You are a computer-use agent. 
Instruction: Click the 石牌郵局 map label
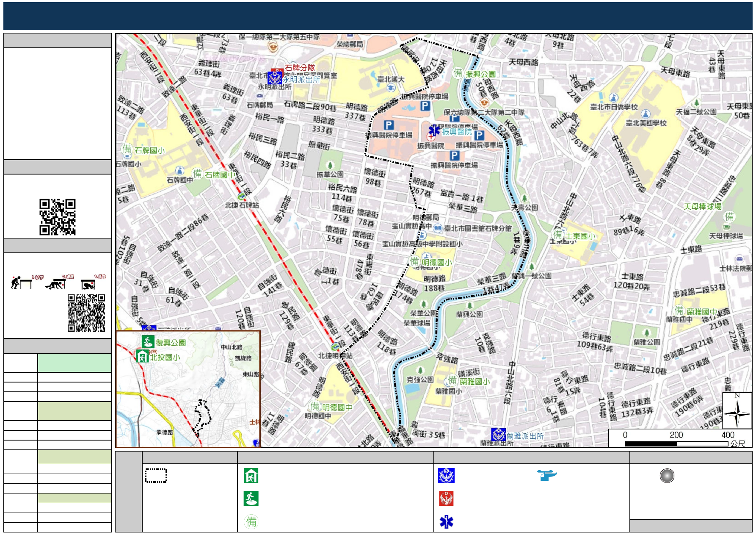pyautogui.click(x=259, y=105)
